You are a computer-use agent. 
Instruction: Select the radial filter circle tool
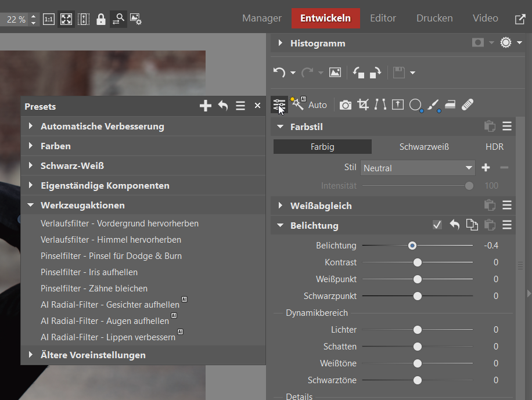(415, 105)
